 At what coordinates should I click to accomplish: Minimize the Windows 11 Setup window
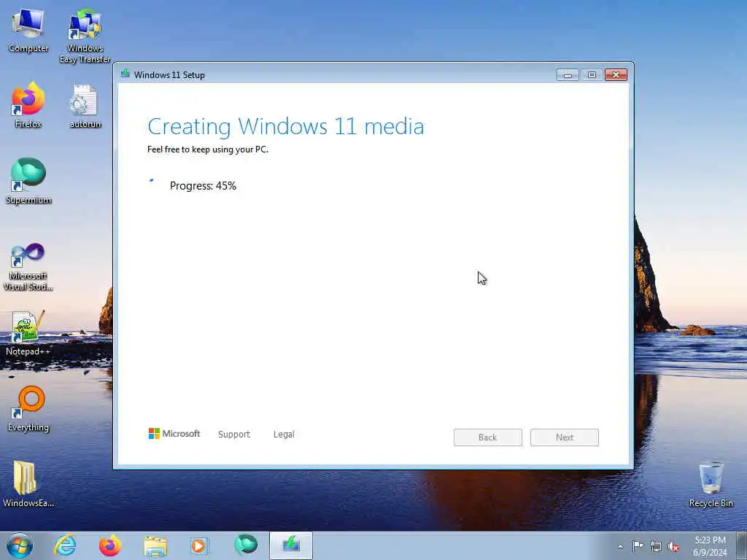tap(568, 75)
